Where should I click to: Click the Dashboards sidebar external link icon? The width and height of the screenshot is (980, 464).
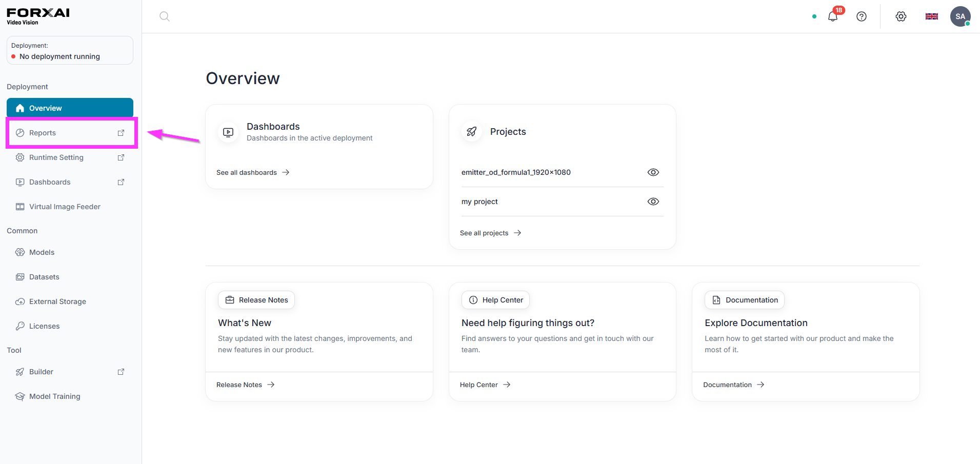[x=121, y=182]
